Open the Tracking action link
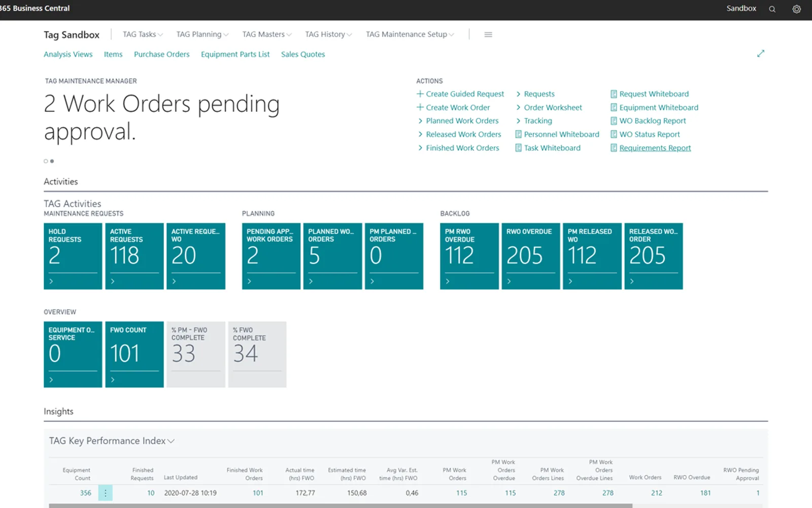812x508 pixels. click(538, 121)
